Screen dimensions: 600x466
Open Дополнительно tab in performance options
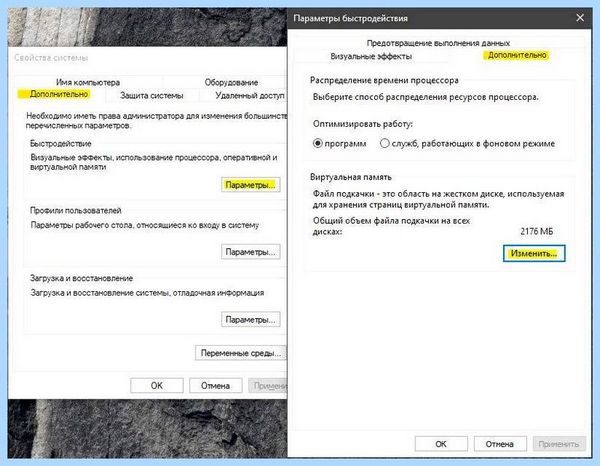coord(517,55)
